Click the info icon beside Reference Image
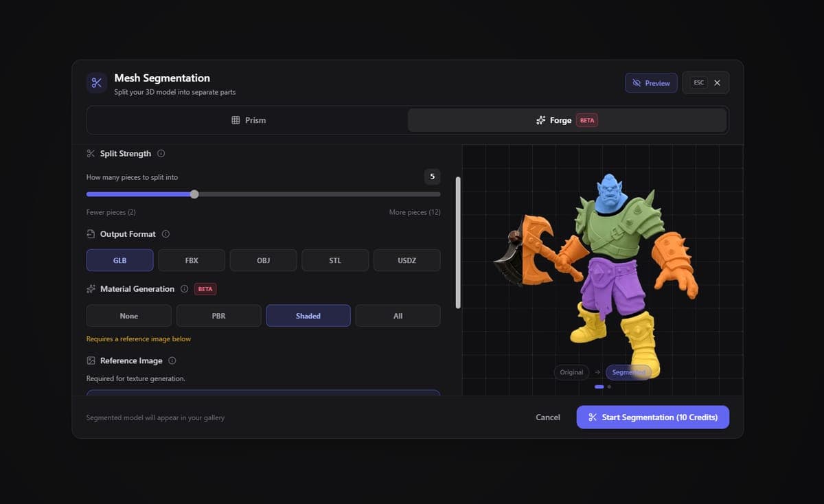This screenshot has height=504, width=824. [172, 361]
